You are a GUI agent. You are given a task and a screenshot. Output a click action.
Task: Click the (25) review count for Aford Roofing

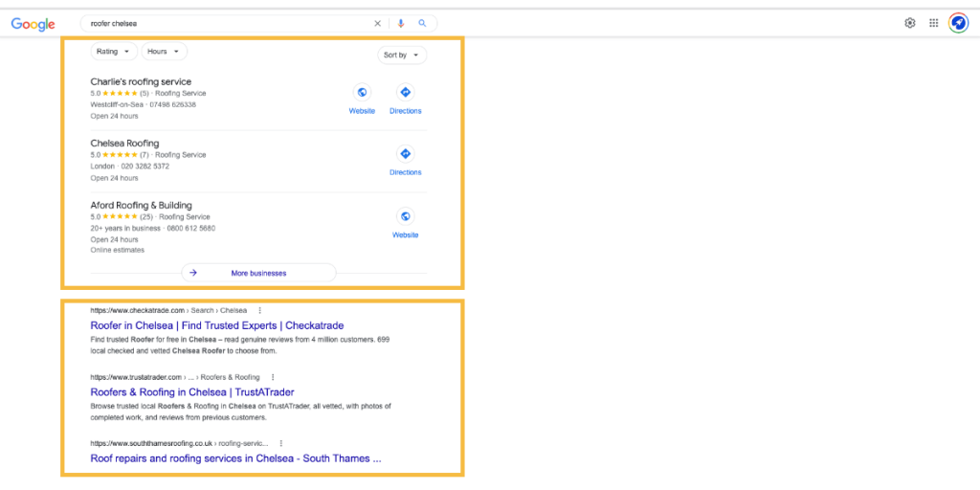[x=146, y=217]
